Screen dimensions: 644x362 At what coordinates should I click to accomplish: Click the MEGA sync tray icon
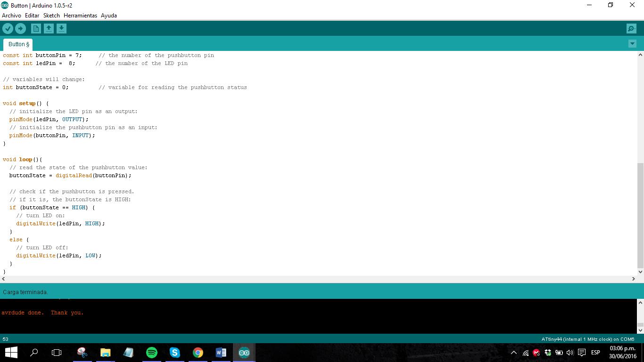point(537,353)
